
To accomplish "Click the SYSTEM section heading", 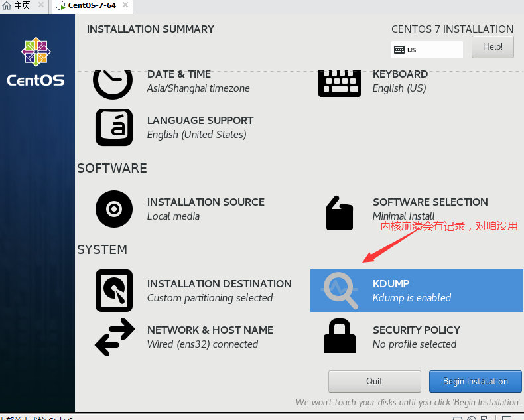I will [x=102, y=249].
